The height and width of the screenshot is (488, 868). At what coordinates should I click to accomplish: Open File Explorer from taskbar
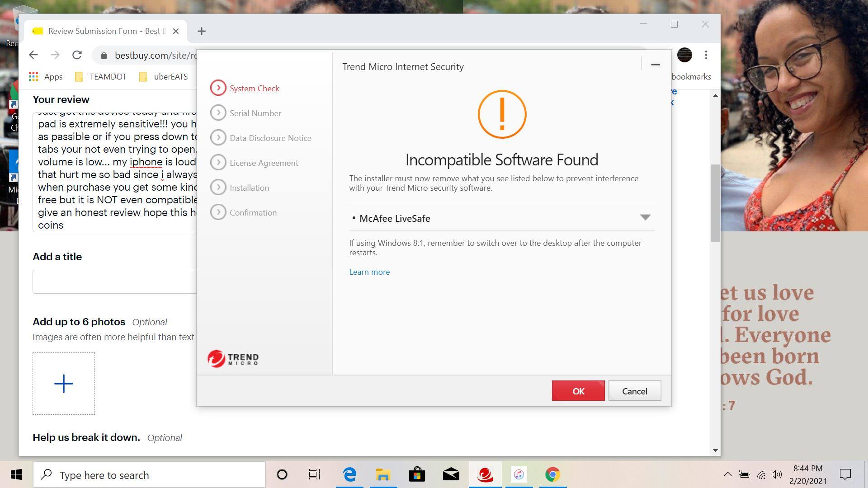[x=383, y=475]
